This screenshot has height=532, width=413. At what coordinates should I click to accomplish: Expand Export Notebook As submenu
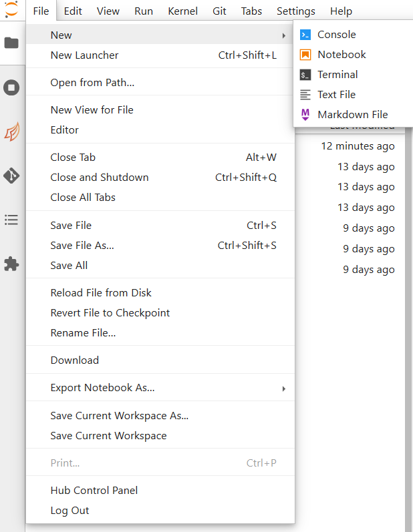click(x=284, y=388)
